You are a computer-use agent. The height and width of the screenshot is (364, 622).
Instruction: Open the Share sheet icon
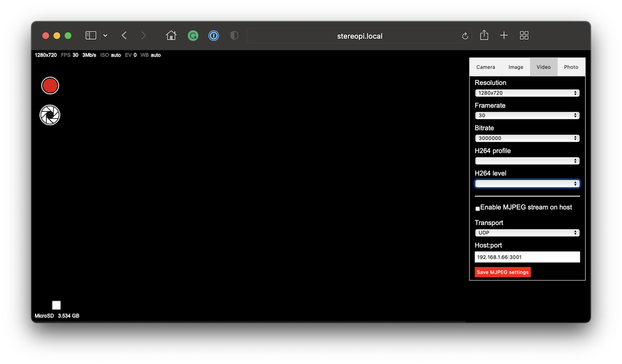[x=484, y=35]
